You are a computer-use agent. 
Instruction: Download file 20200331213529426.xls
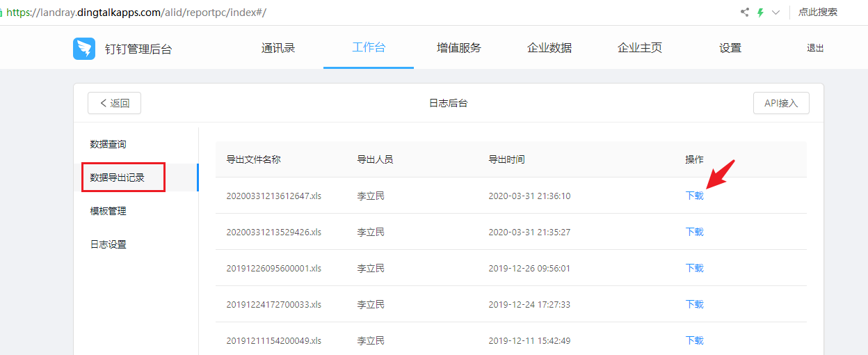695,232
